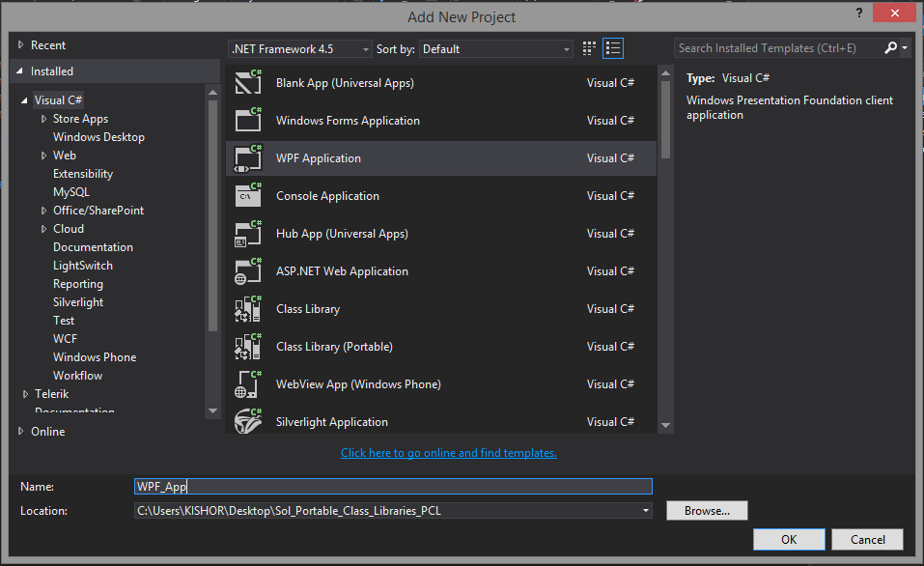Select the WebView App (Windows Phone) icon

pos(248,384)
